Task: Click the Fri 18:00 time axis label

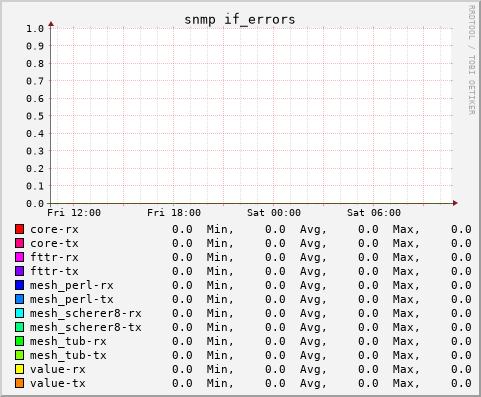Action: [174, 213]
